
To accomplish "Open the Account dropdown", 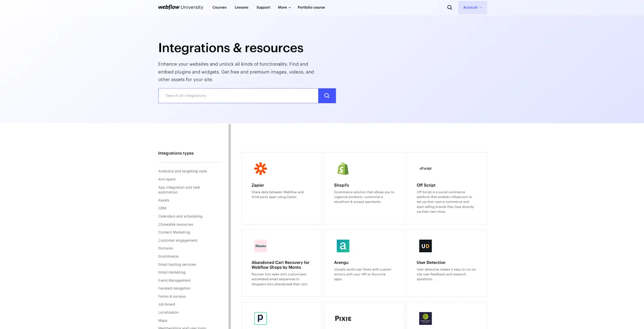I will 473,7.
